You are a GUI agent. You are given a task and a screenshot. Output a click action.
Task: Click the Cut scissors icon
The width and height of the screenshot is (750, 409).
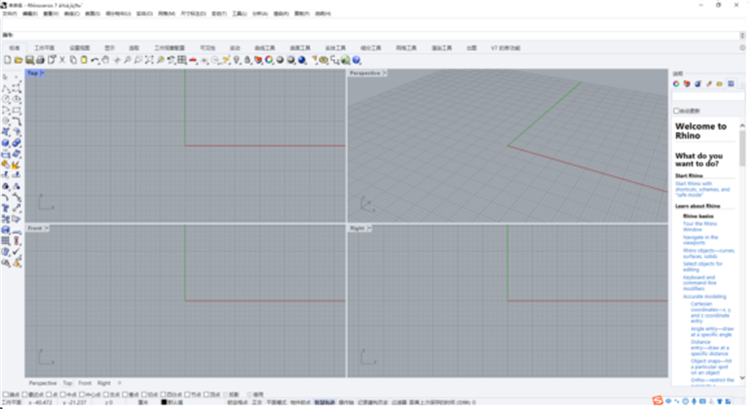point(62,60)
